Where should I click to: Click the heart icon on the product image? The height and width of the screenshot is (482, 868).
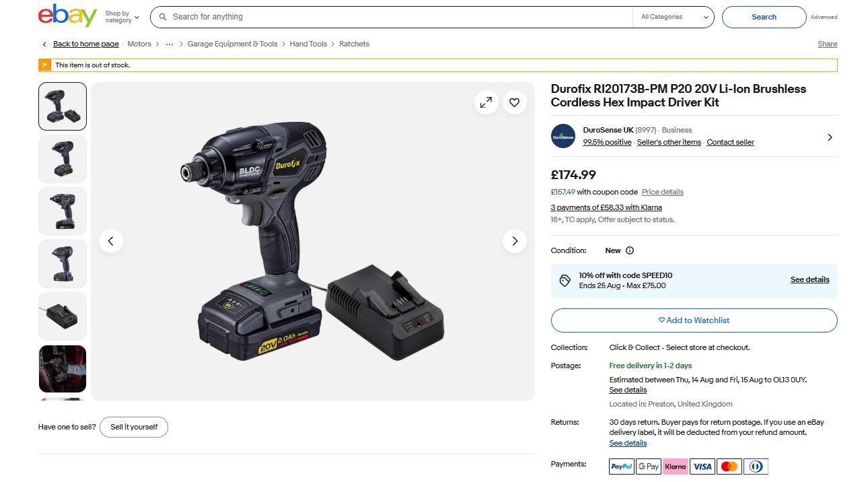point(514,102)
